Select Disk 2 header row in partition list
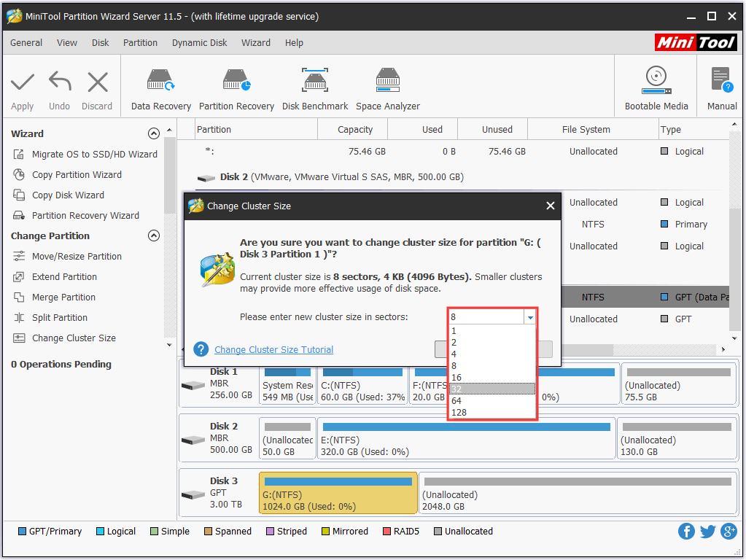The width and height of the screenshot is (746, 560). (330, 177)
